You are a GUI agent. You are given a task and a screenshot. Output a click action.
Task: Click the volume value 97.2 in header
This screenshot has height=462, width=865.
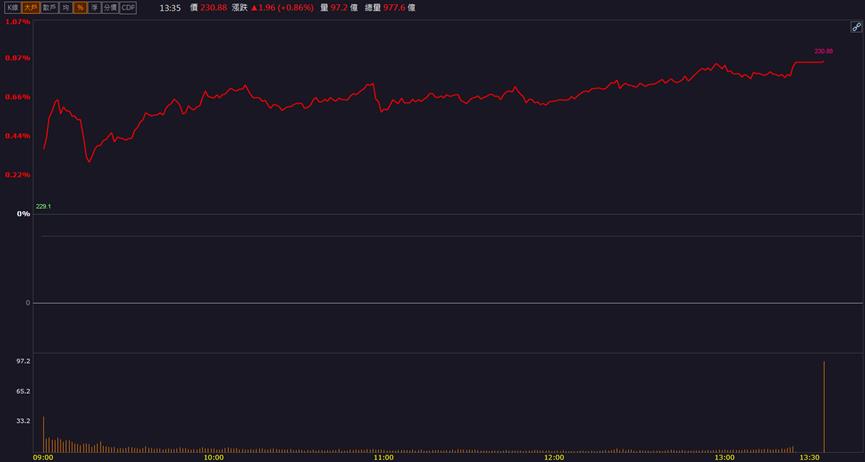pyautogui.click(x=338, y=8)
